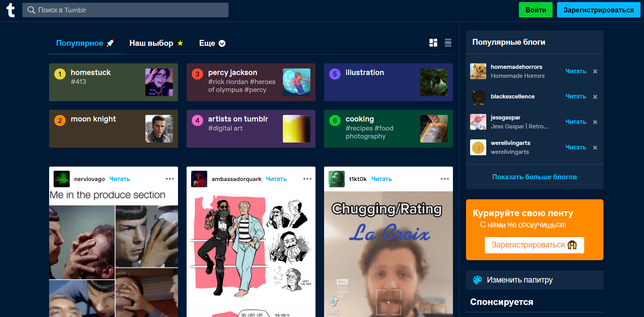Open the ambassadorquark username link
Screen dimensions: 644x317
(x=236, y=179)
